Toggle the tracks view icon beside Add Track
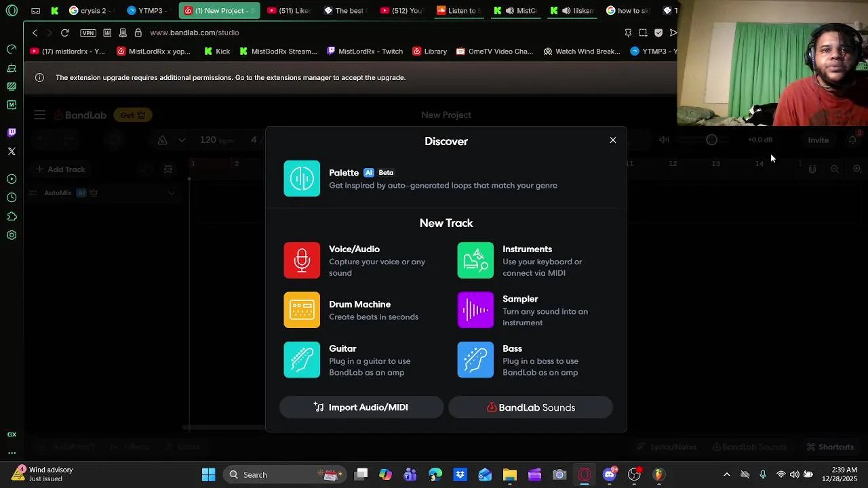This screenshot has width=868, height=488. tap(168, 169)
